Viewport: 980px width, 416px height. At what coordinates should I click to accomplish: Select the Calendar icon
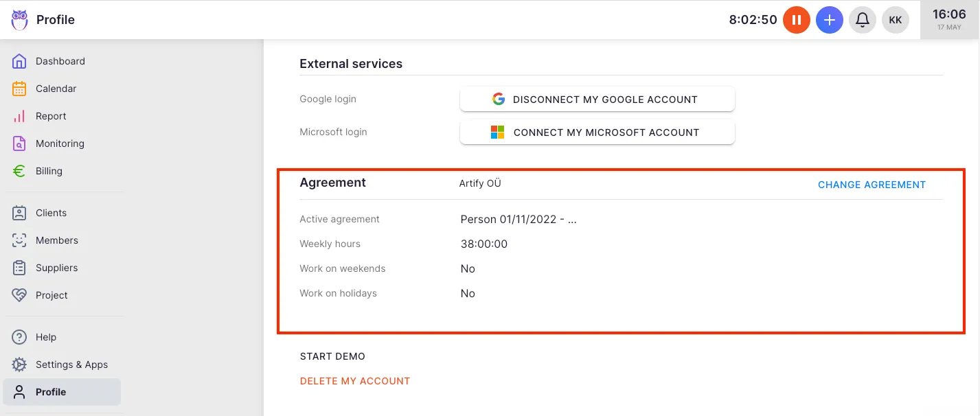(x=21, y=89)
